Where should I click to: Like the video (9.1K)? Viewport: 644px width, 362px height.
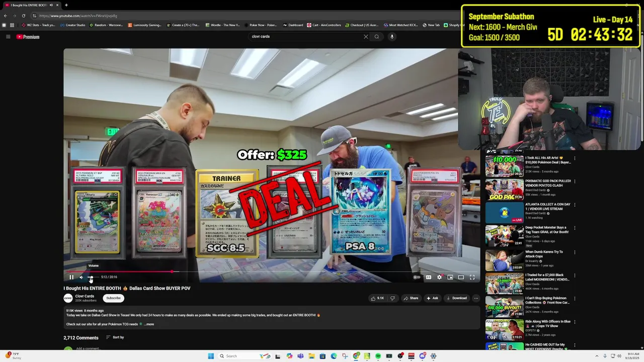(x=377, y=298)
